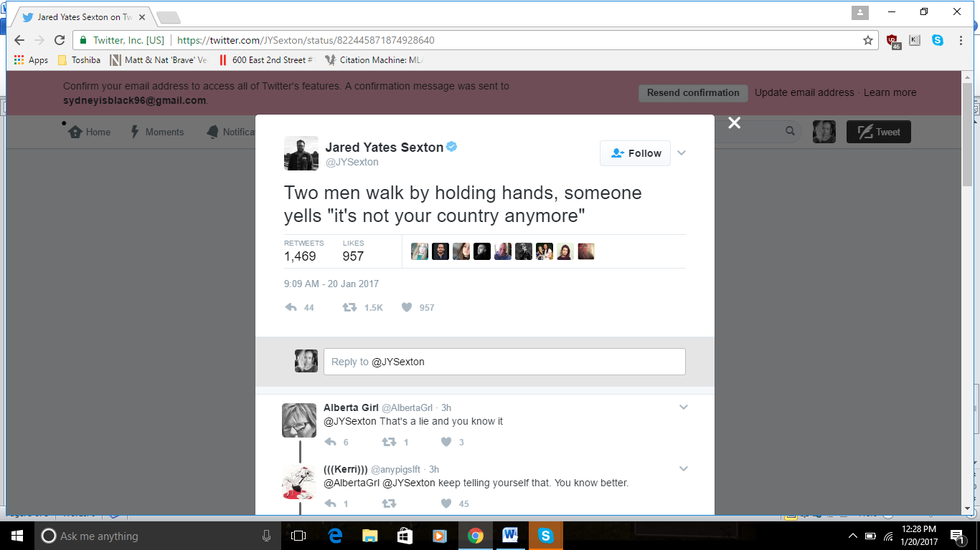Open the Home tab on Twitter
This screenshot has height=550, width=980.
(90, 132)
